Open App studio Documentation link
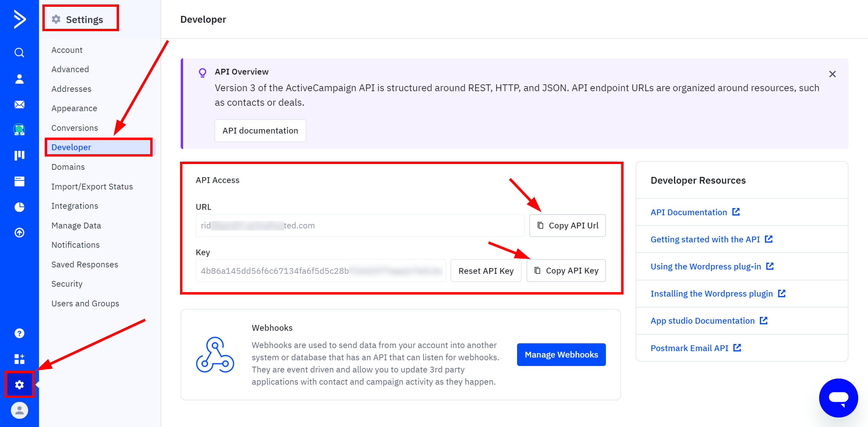Image resolution: width=868 pixels, height=427 pixels. pos(702,321)
